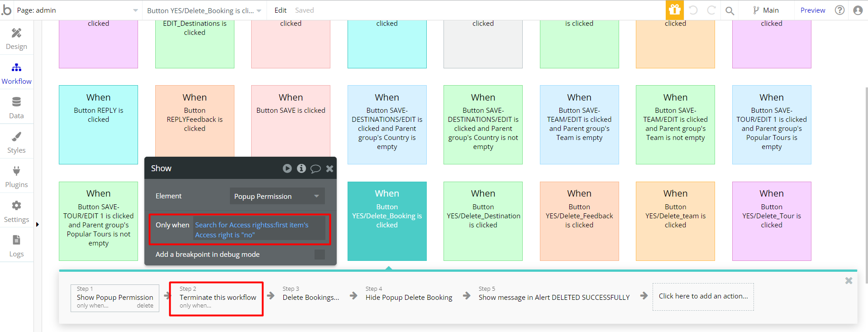Open the Settings tab
This screenshot has width=868, height=332.
(16, 212)
